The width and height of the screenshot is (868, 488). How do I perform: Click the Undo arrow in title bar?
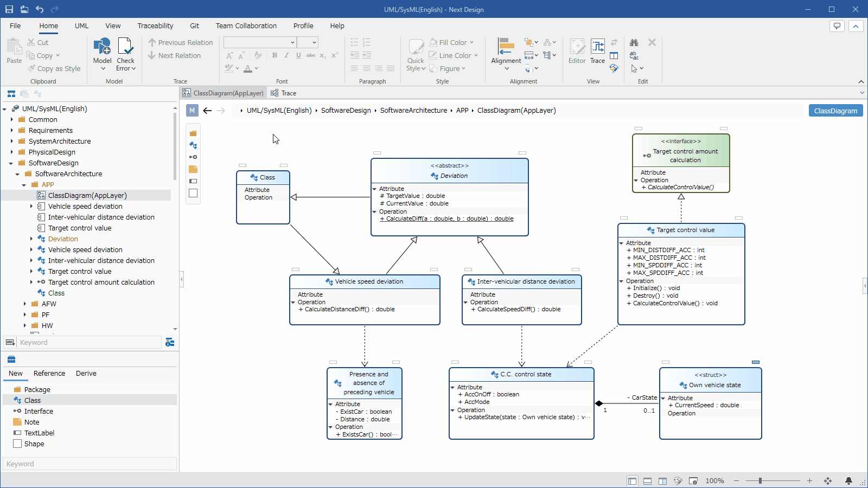tap(40, 9)
